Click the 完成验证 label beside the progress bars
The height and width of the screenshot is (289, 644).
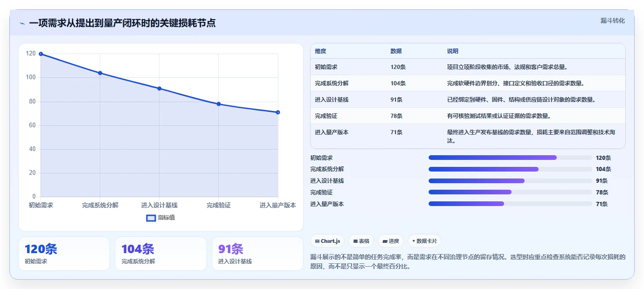pos(321,193)
